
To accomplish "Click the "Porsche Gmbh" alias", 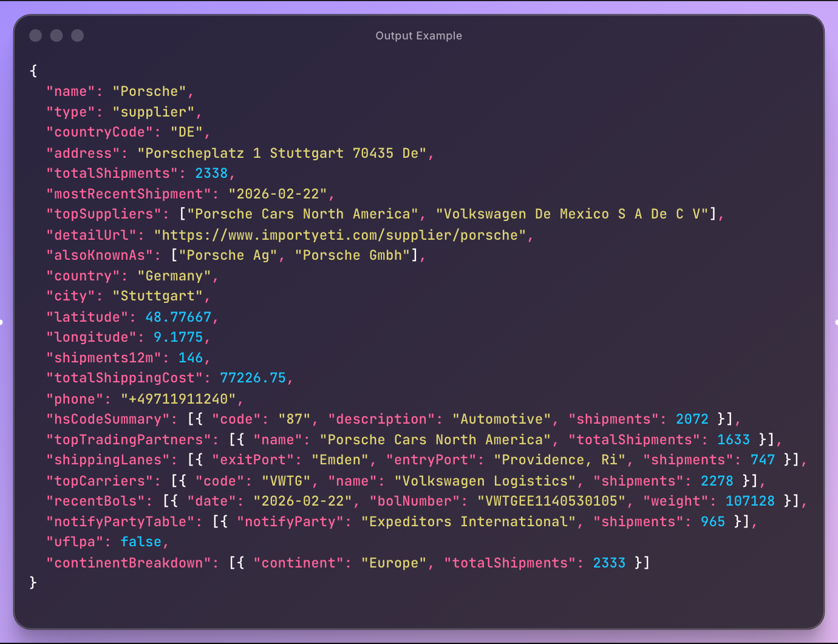I will pos(353,255).
